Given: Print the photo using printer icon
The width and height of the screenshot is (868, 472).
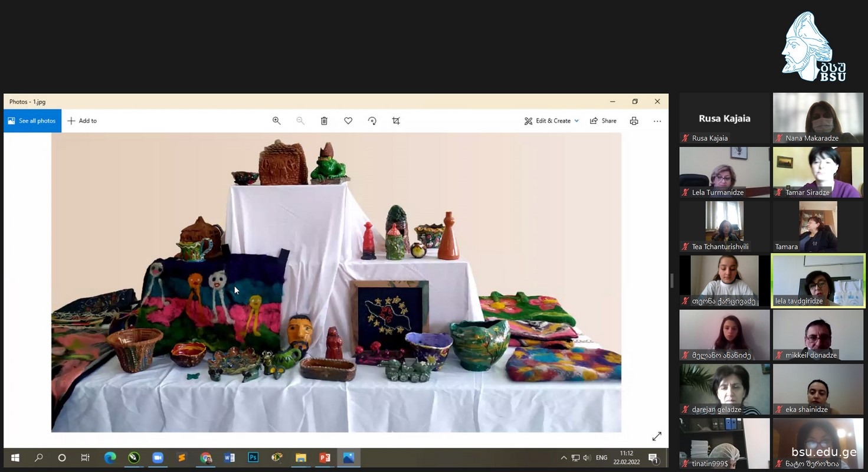Looking at the screenshot, I should tap(634, 121).
